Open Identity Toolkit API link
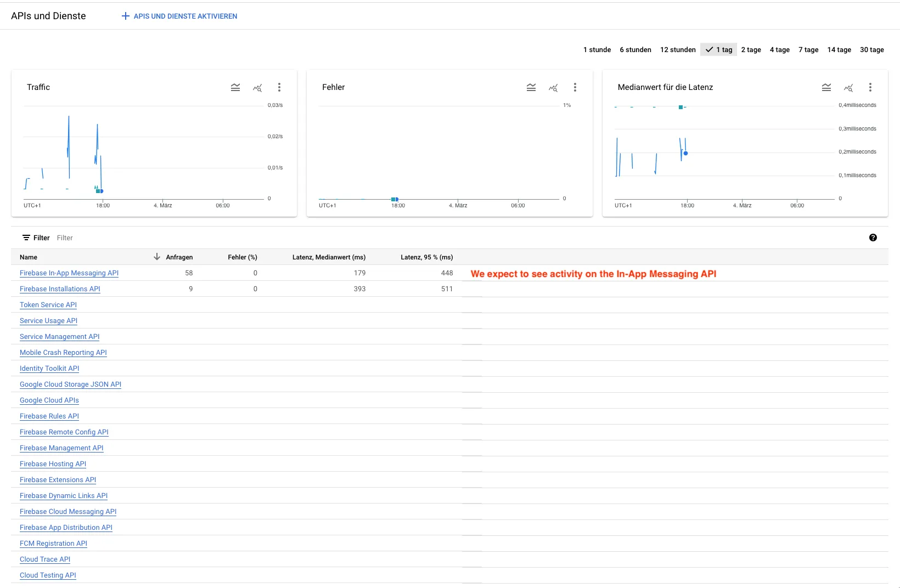The width and height of the screenshot is (900, 588). pyautogui.click(x=49, y=368)
